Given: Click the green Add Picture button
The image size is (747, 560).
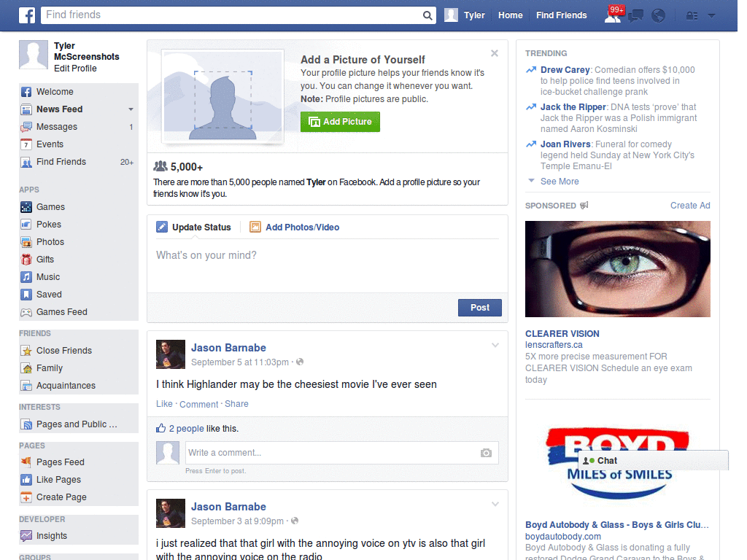Looking at the screenshot, I should click(340, 122).
